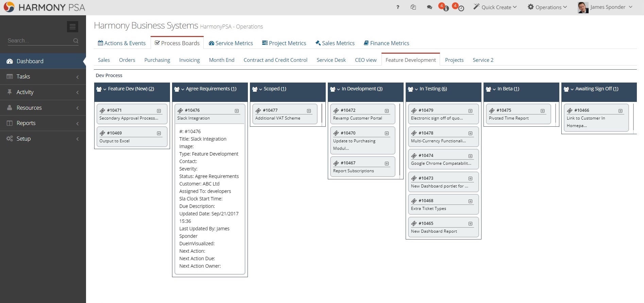Expand details of card #10478
Image resolution: width=644 pixels, height=303 pixels.
click(470, 133)
